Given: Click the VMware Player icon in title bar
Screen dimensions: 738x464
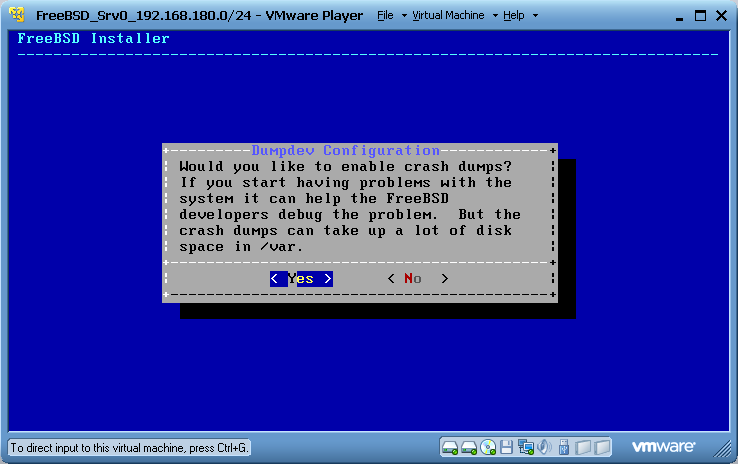Looking at the screenshot, I should tap(17, 15).
